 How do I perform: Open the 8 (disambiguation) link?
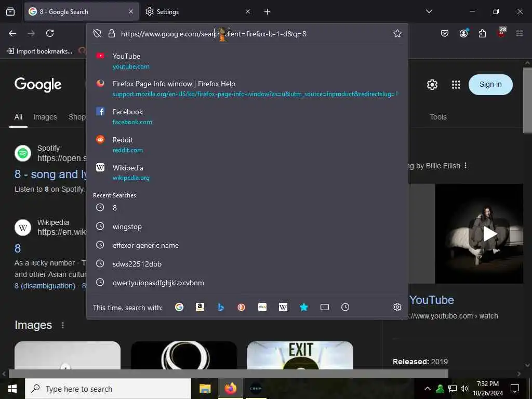(x=45, y=286)
